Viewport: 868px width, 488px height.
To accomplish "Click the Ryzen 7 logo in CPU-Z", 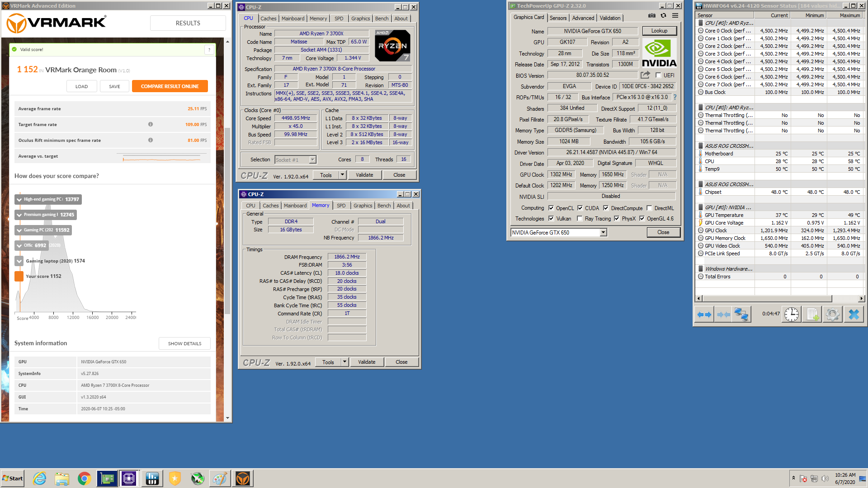I will [x=392, y=45].
